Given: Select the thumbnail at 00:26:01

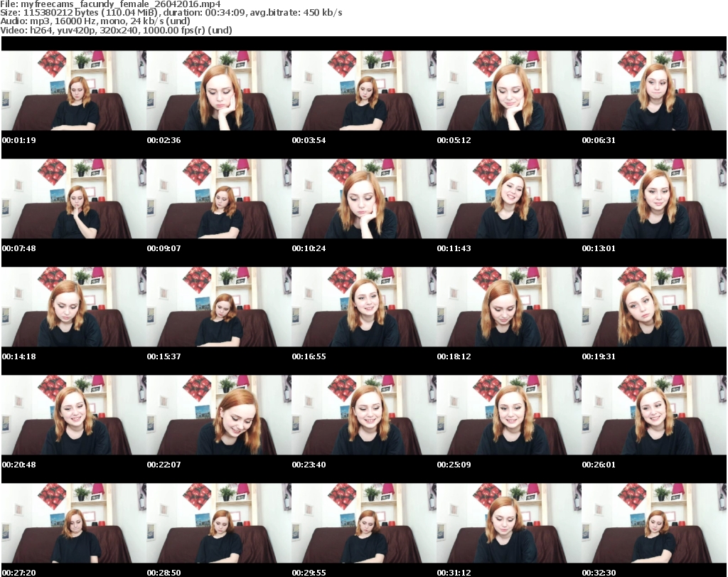Looking at the screenshot, I should point(654,415).
